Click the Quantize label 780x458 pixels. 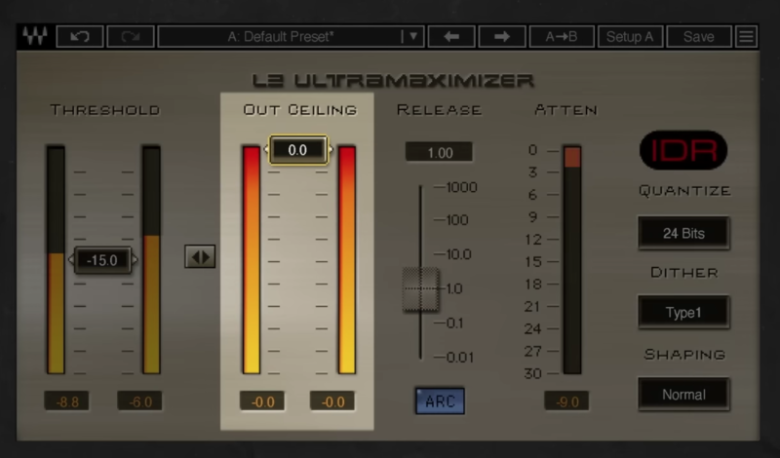click(x=684, y=190)
